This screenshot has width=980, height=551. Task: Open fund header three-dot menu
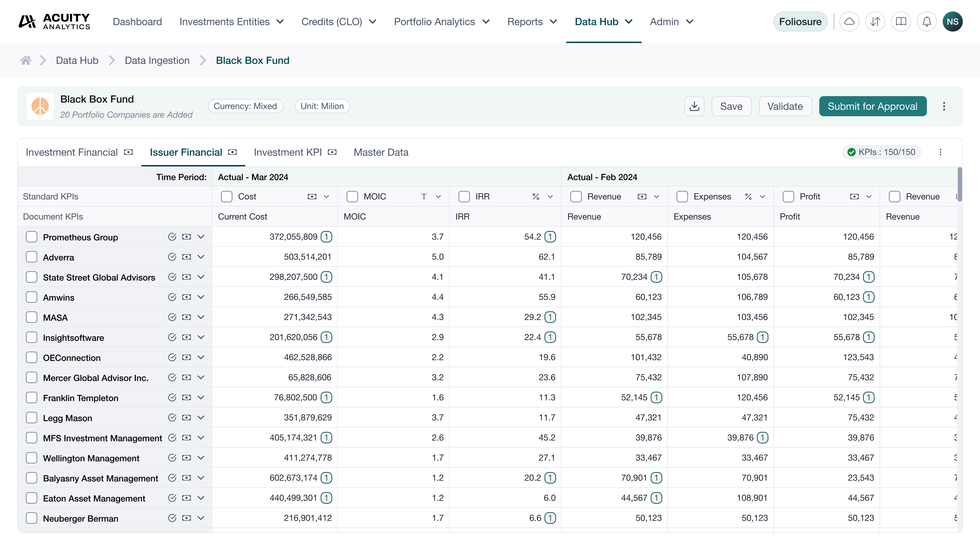click(x=944, y=106)
